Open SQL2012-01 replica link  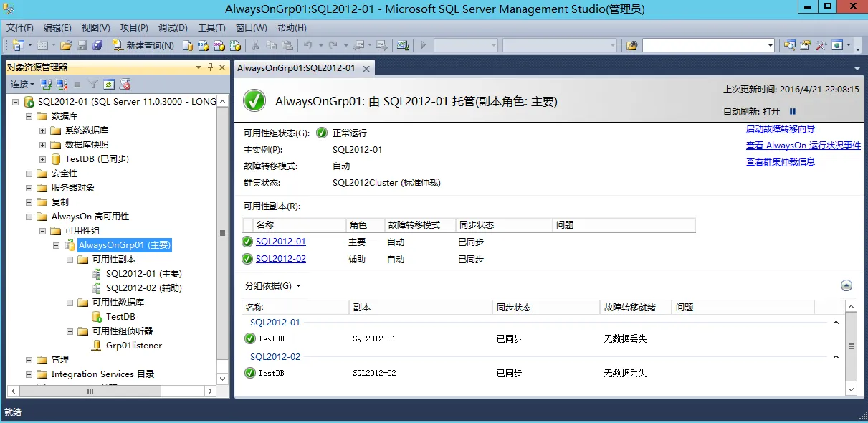click(280, 242)
